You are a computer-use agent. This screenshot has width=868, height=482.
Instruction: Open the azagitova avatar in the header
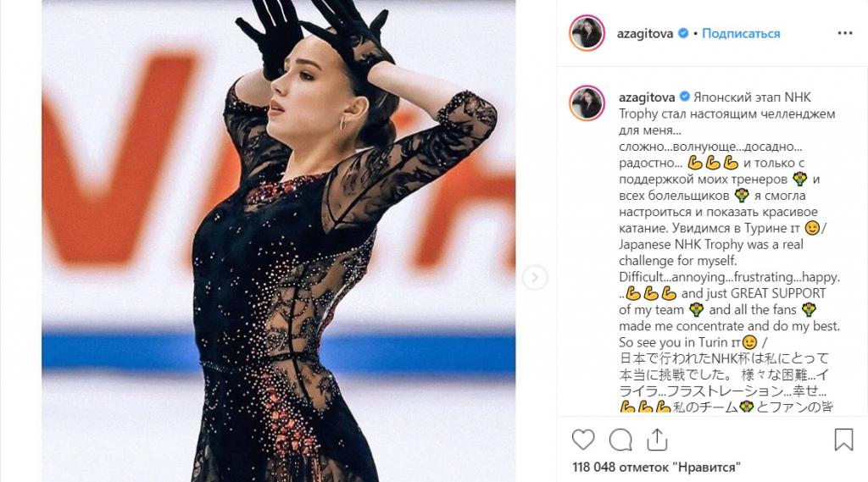point(587,33)
